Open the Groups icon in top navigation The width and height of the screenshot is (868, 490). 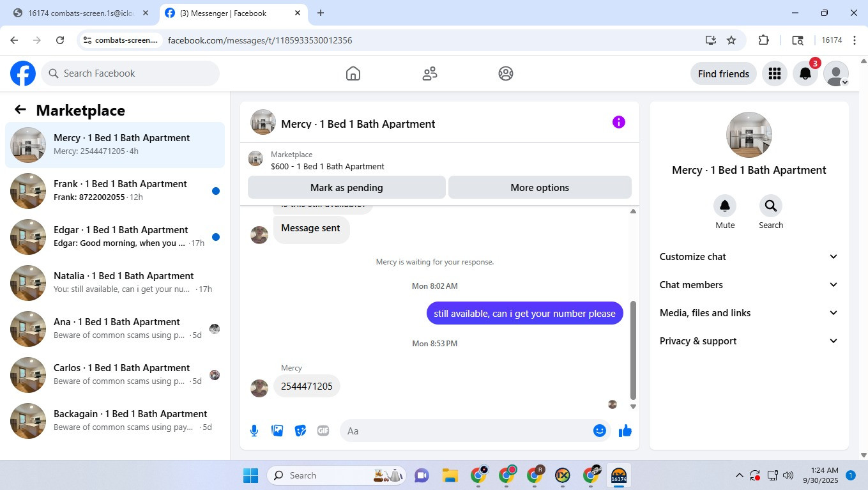(x=506, y=73)
